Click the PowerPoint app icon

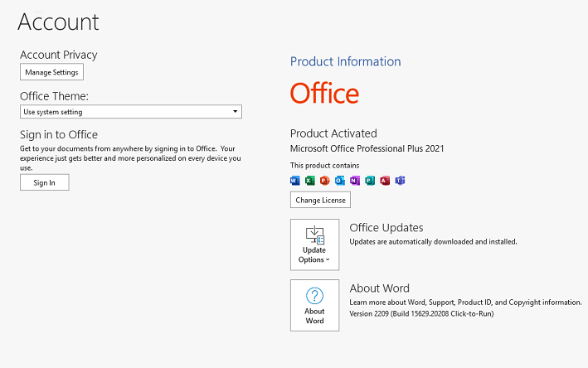[325, 181]
